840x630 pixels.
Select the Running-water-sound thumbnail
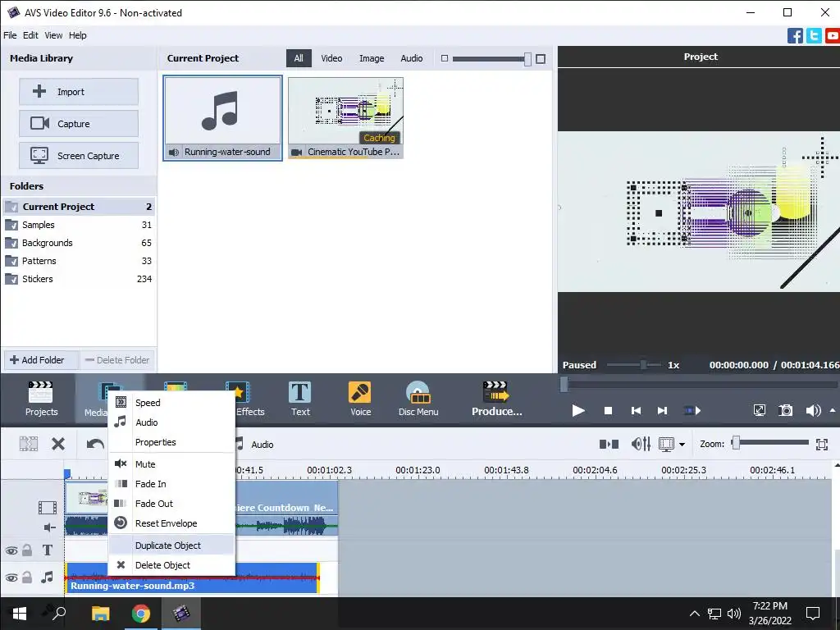(x=223, y=118)
